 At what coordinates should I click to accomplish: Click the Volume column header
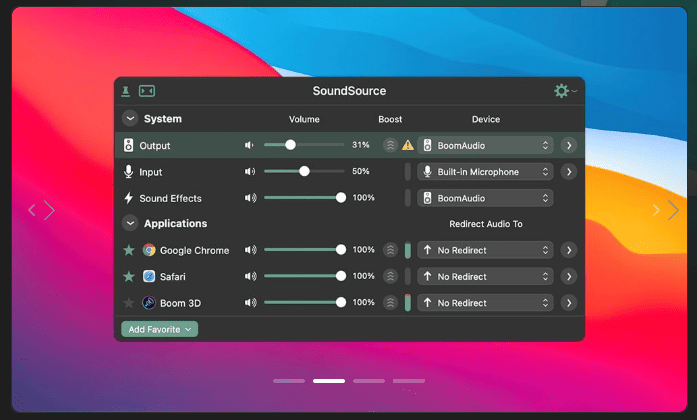[x=304, y=119]
